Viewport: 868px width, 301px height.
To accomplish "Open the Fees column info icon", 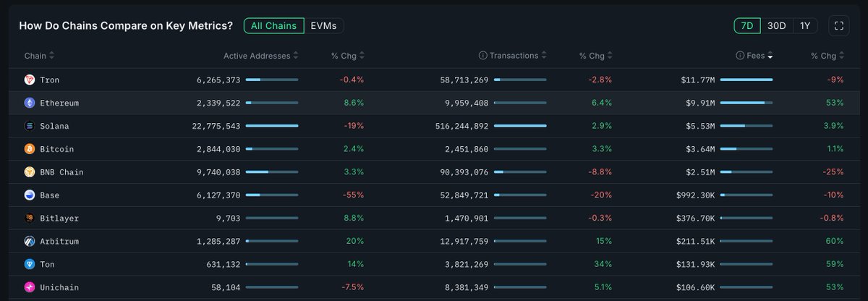I will 740,56.
